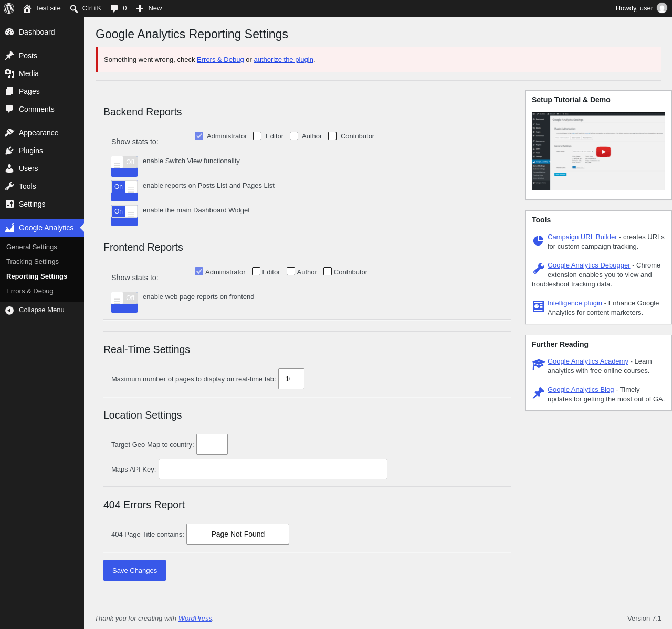Check backend Author checkbox
This screenshot has width=672, height=629.
pyautogui.click(x=294, y=136)
